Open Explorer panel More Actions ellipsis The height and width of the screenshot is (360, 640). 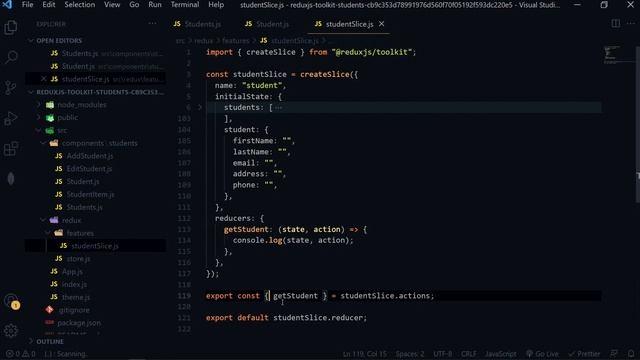click(152, 24)
